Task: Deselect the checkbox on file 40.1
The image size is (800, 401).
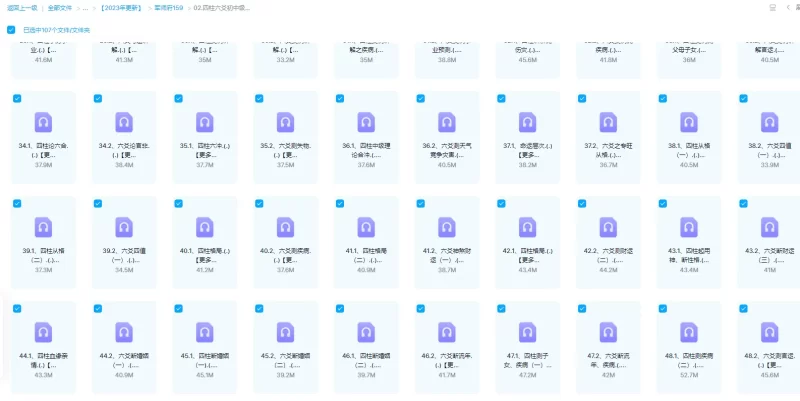Action: pyautogui.click(x=179, y=202)
